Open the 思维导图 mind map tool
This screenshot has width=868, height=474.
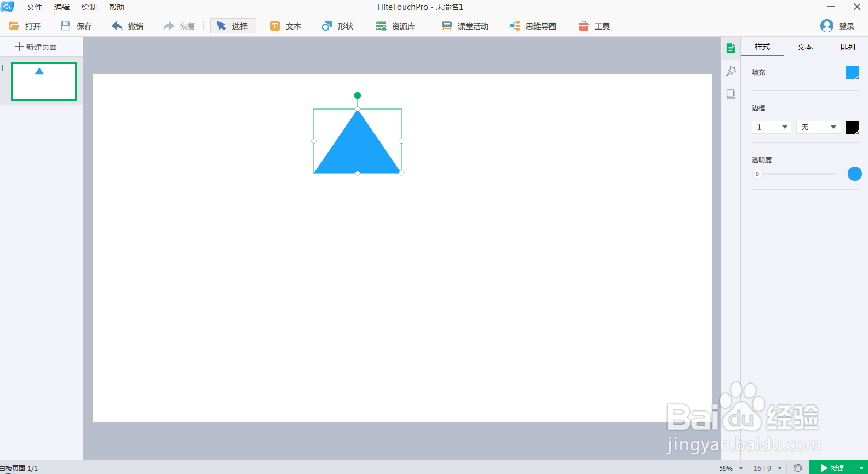pos(533,26)
